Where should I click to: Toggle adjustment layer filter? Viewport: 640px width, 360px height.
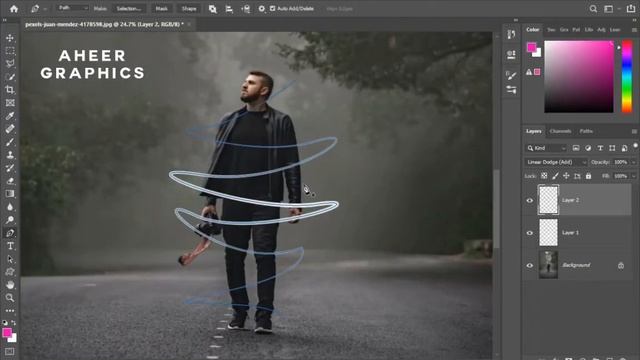[588, 148]
